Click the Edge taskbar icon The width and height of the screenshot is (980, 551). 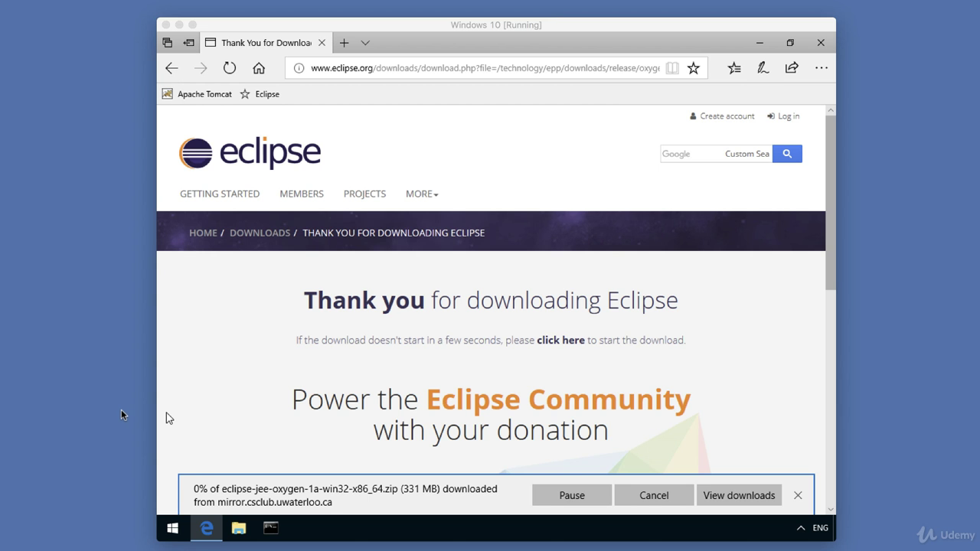point(206,528)
